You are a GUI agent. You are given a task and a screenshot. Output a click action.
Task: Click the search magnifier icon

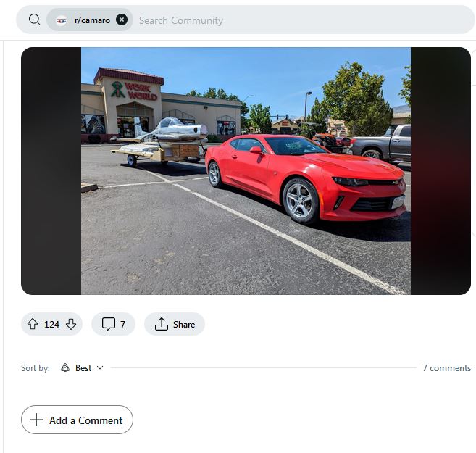34,20
